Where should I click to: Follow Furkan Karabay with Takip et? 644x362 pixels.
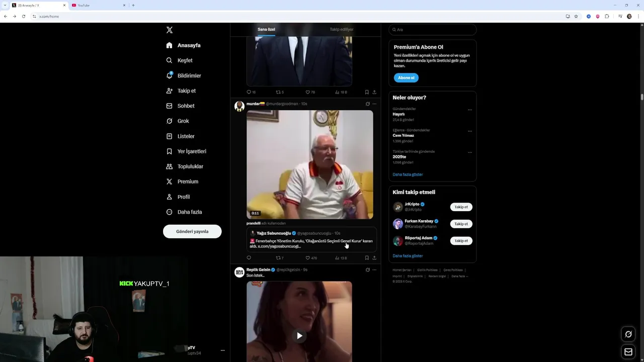(461, 224)
